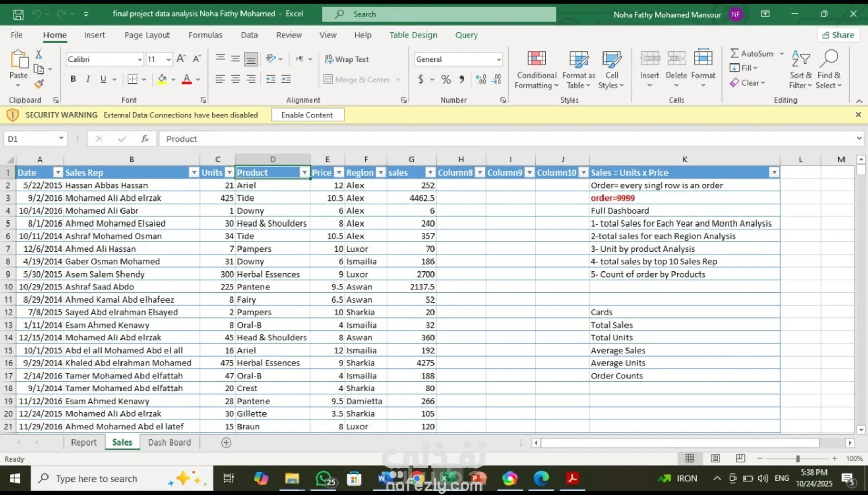Click Enable Content button
Screen dimensions: 868x495
[x=307, y=115]
